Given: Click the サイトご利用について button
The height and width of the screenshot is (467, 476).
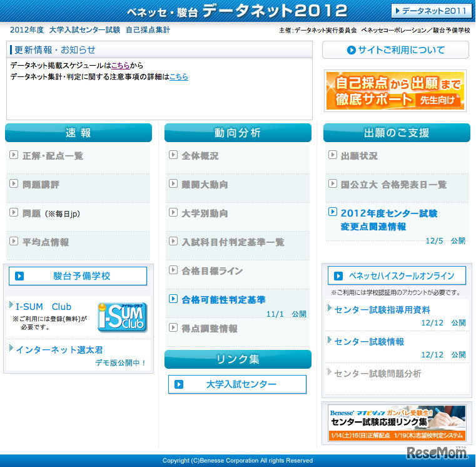Looking at the screenshot, I should tap(395, 50).
